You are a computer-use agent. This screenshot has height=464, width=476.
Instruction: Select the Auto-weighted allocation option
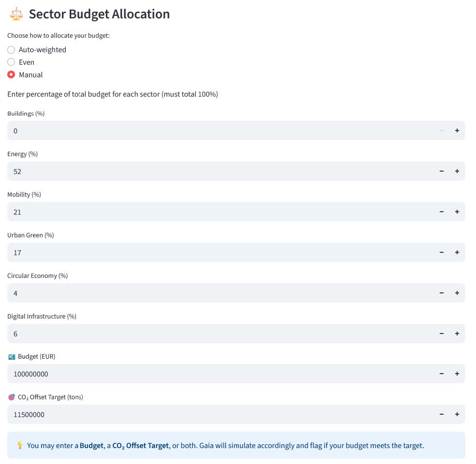click(x=11, y=50)
